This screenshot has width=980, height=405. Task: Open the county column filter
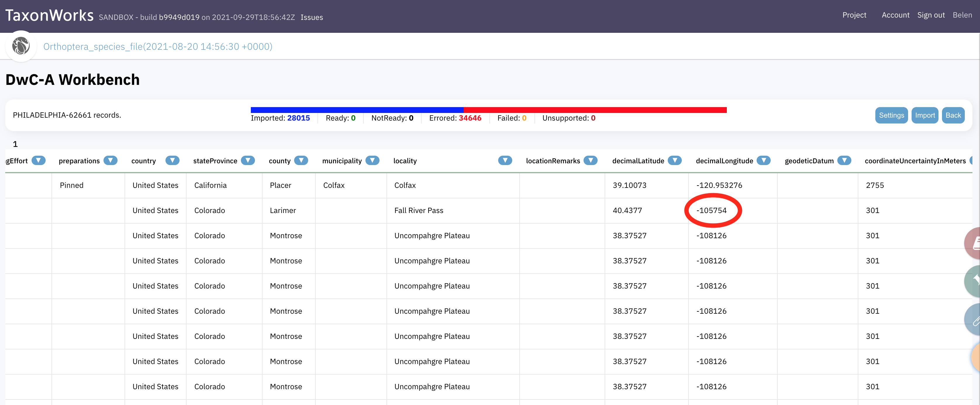(301, 161)
